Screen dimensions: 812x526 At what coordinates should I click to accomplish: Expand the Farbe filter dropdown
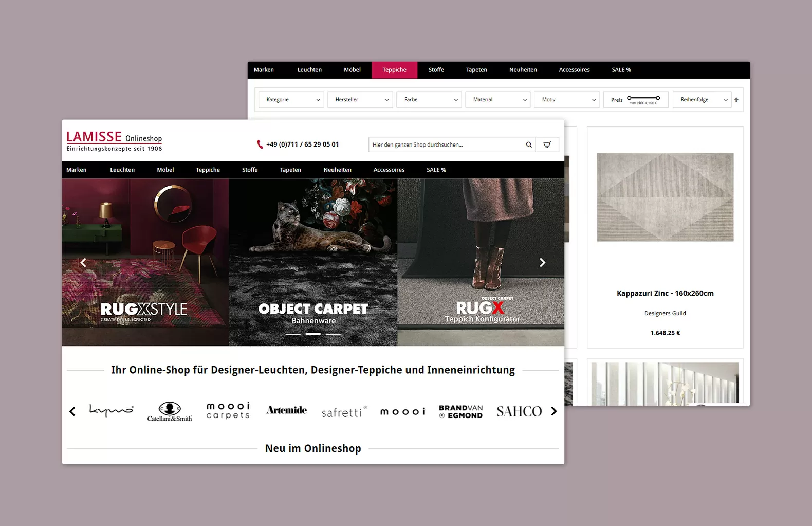[429, 100]
